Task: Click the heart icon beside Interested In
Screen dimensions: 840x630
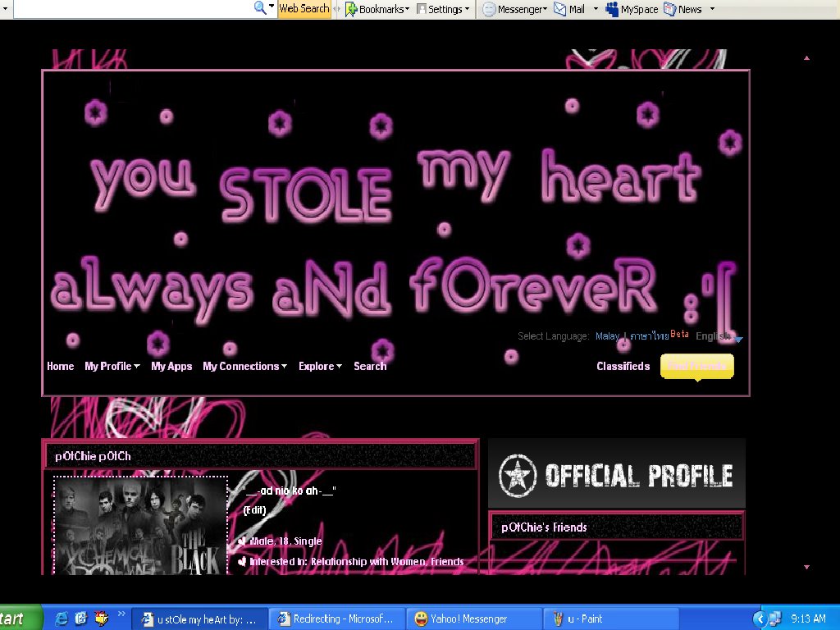Action: 242,561
